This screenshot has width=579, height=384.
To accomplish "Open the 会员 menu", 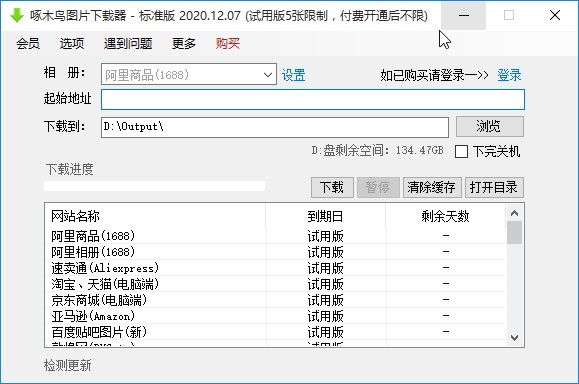I will pos(28,44).
